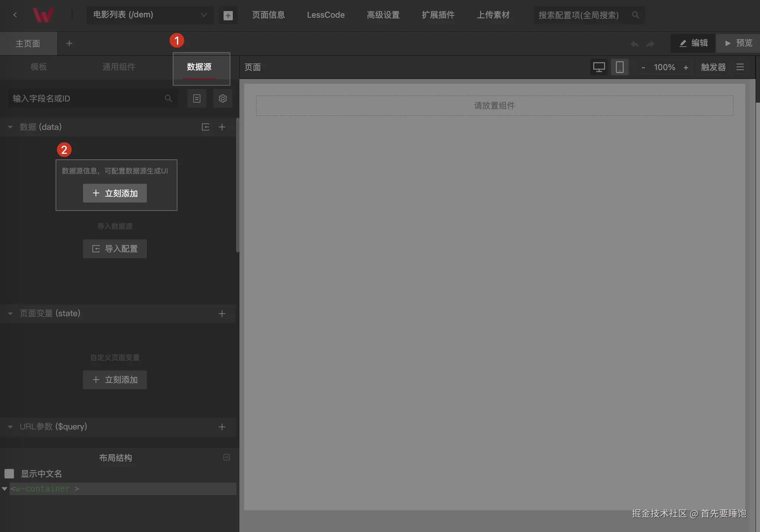Click the back arrow icon at top left

tap(15, 15)
